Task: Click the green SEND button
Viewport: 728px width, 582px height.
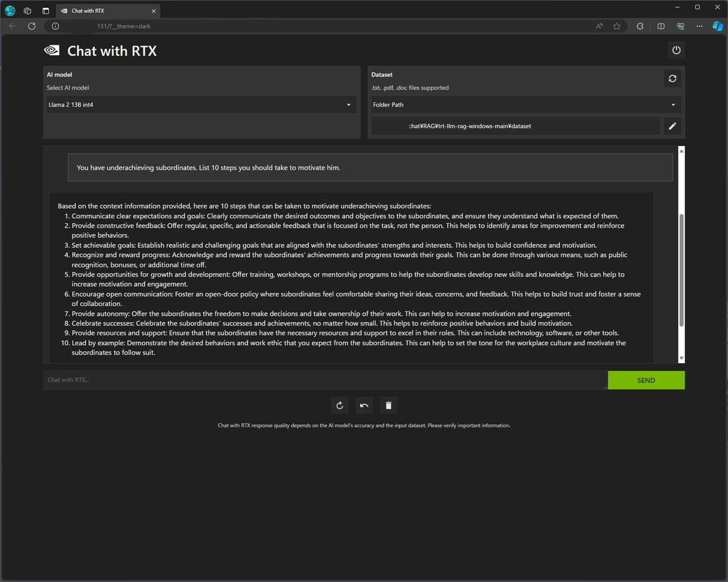Action: coord(646,380)
